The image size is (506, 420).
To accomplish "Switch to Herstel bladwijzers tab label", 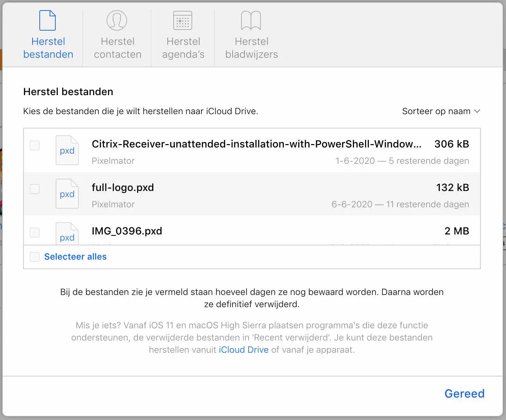I will 252,48.
